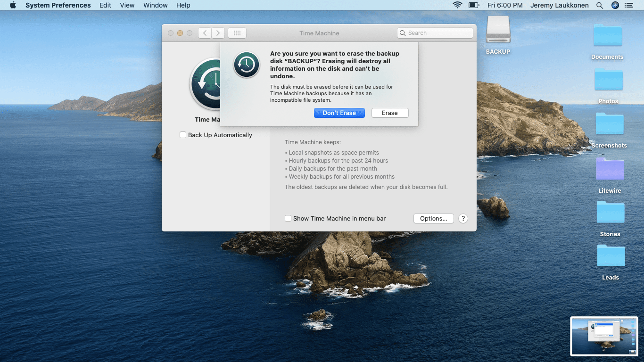Show all preferences grid button
Screen dimensions: 644x362
pyautogui.click(x=237, y=33)
